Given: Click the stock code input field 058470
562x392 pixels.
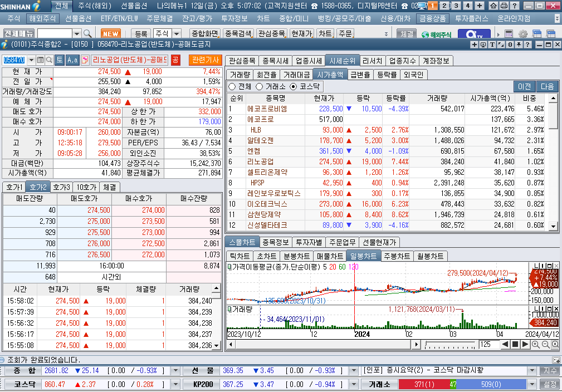Looking at the screenshot, I should click(x=14, y=60).
